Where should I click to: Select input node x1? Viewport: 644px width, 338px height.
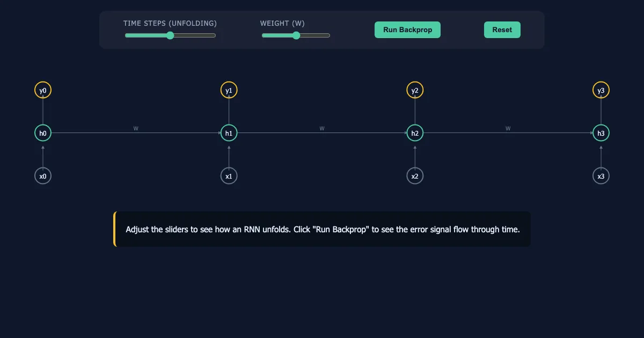click(229, 176)
